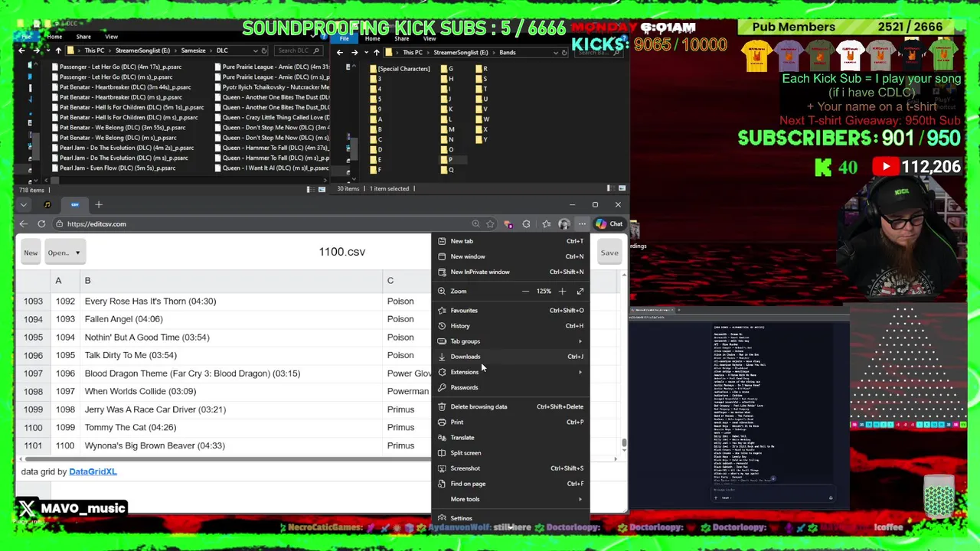Open View tab in Bands Explorer window
The width and height of the screenshot is (980, 551).
pyautogui.click(x=429, y=38)
